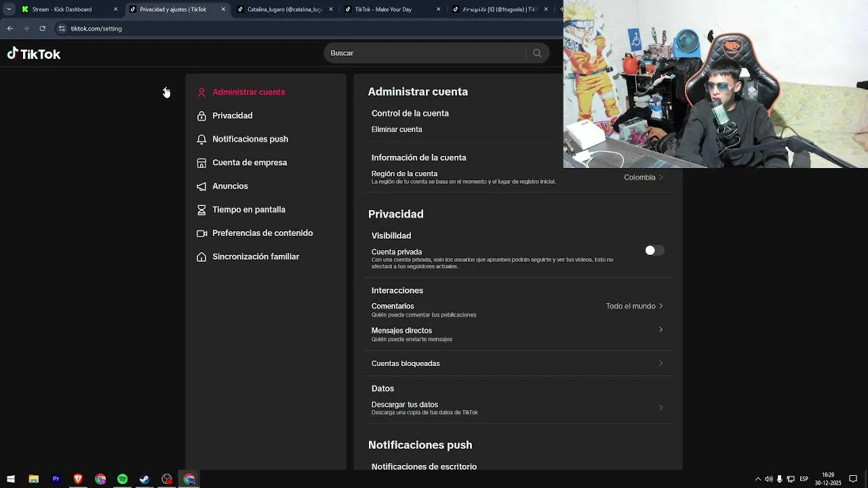Click Eliminar cuenta
The image size is (868, 488).
[397, 129]
